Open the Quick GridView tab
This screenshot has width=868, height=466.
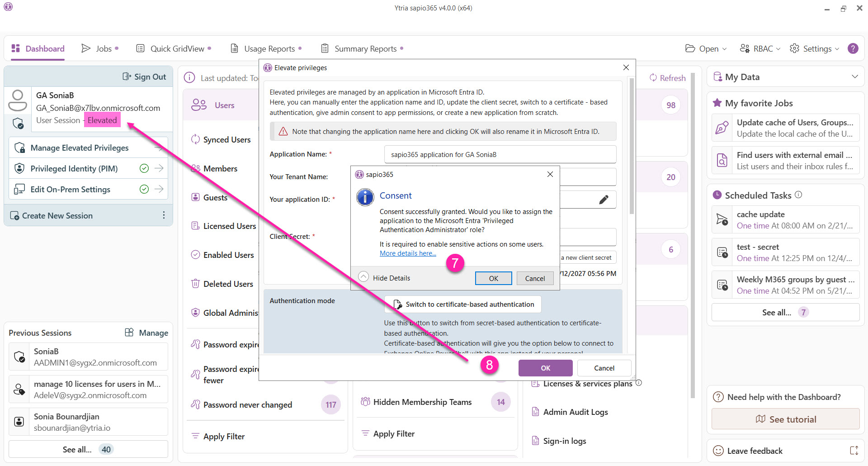[173, 48]
